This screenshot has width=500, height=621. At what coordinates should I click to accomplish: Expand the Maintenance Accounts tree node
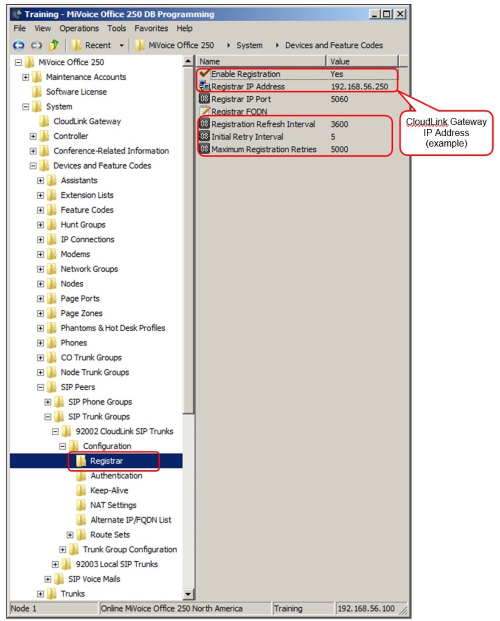click(x=26, y=77)
